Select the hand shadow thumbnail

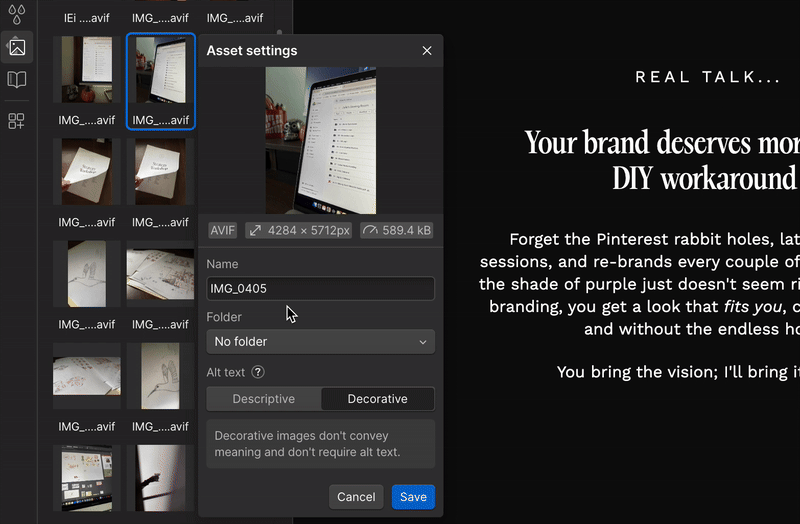coord(161,478)
